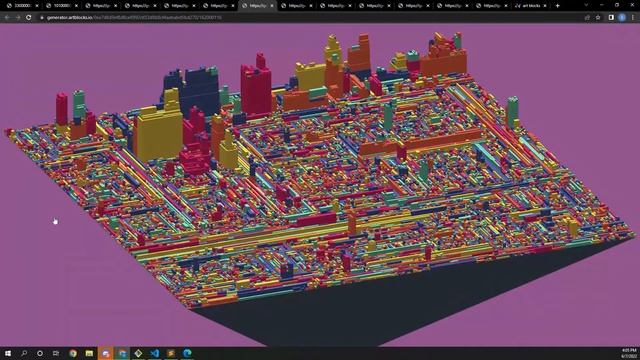
Task: Reload the generator page
Action: [29, 18]
